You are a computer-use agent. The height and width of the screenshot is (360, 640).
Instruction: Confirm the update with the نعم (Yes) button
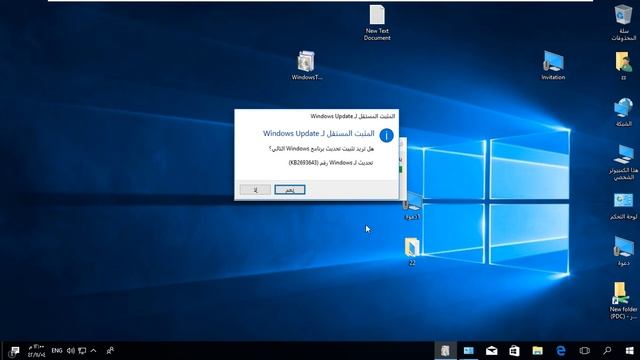[x=290, y=189]
